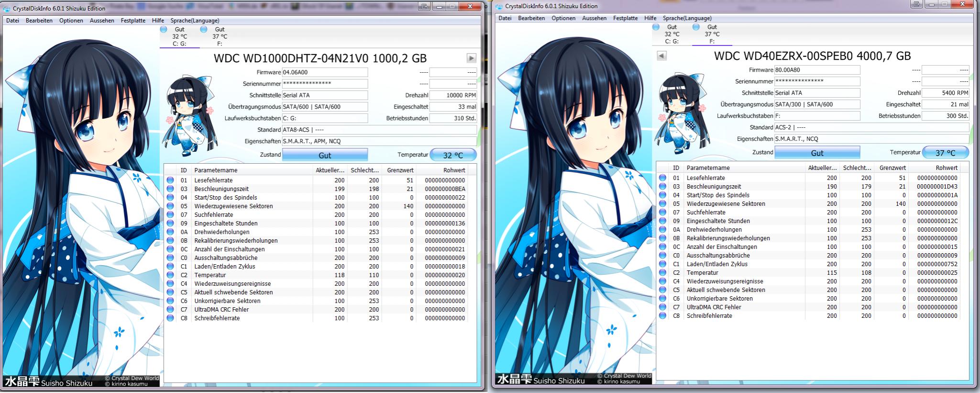The image size is (980, 393).
Task: Open Aussehen menu in right window
Action: 594,18
